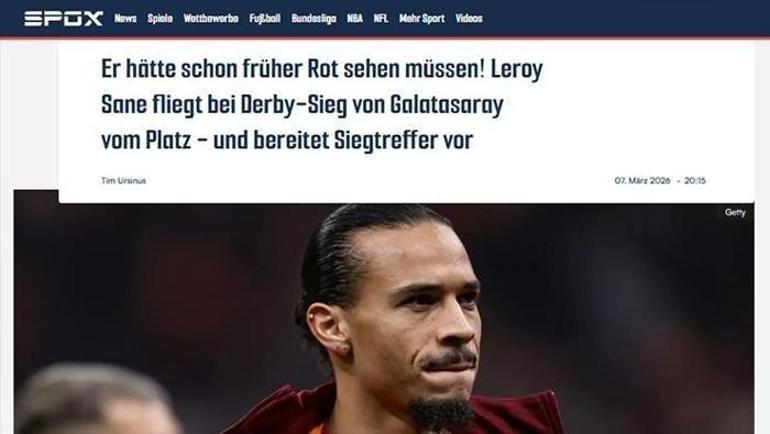
Task: Navigate to the NFL section
Action: pyautogui.click(x=381, y=19)
